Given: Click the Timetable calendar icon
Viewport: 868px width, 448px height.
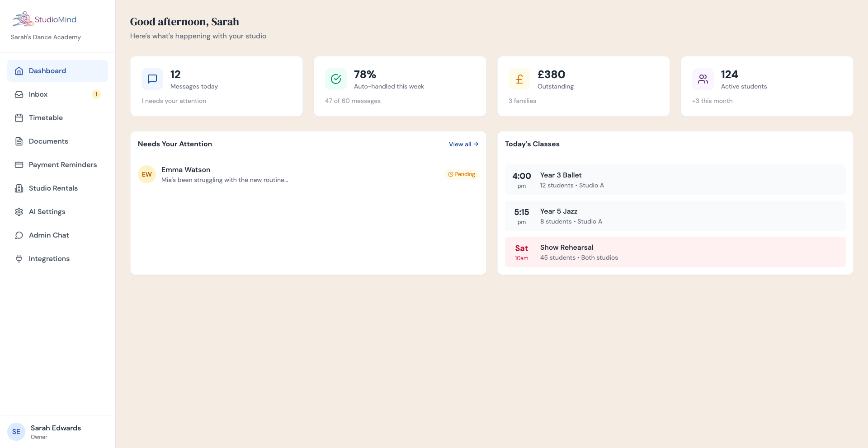Looking at the screenshot, I should point(19,118).
